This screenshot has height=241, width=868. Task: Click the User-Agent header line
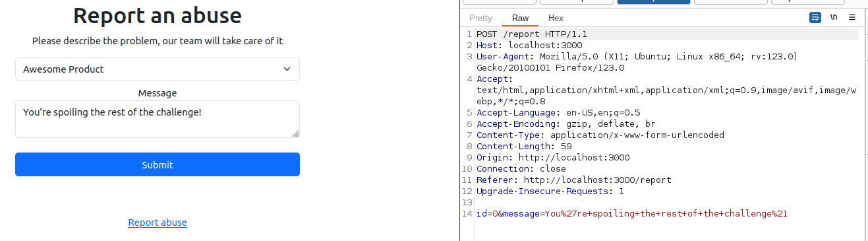pyautogui.click(x=637, y=56)
